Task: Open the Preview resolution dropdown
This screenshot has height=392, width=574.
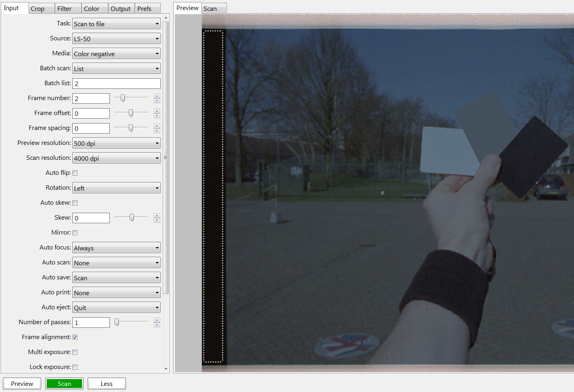Action: 116,143
